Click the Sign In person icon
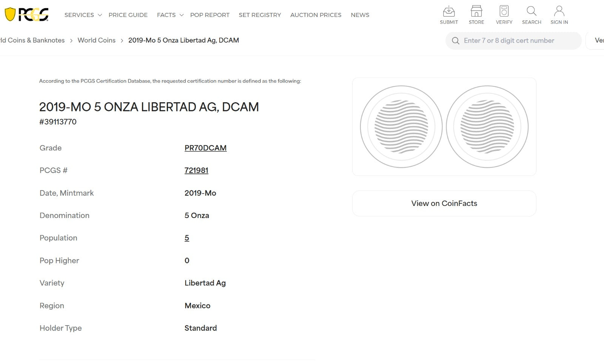 pos(559,11)
